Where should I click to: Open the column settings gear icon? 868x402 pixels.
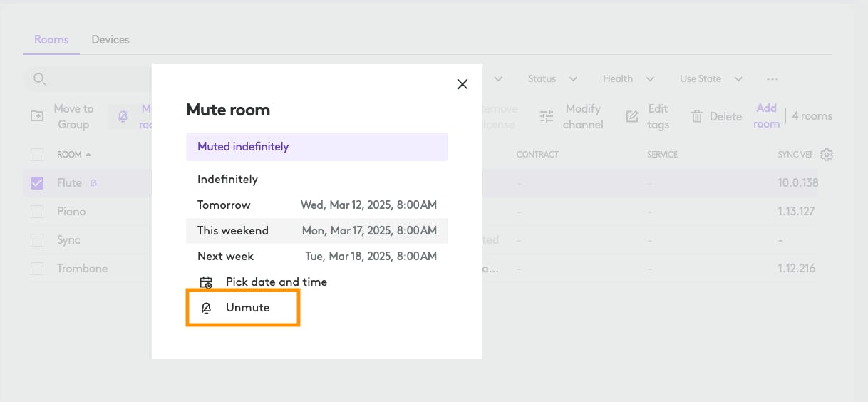(827, 155)
